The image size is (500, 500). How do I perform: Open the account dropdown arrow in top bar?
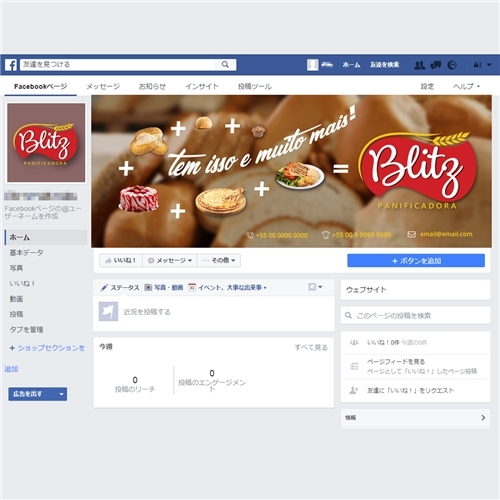point(489,65)
